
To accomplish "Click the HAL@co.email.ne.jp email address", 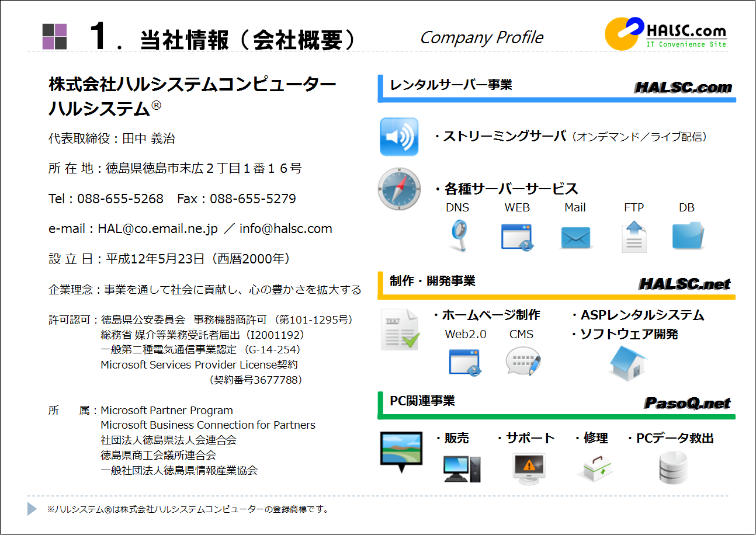I will [158, 229].
